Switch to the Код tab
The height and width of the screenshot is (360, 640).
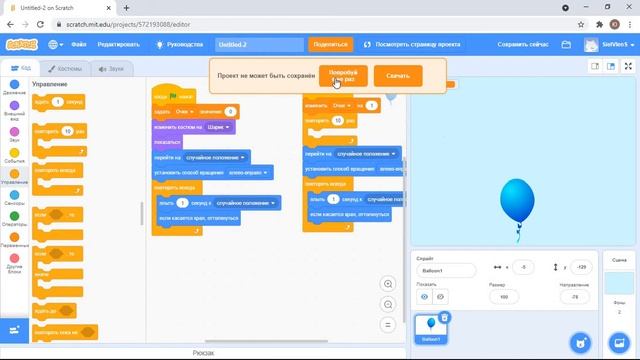(21, 68)
